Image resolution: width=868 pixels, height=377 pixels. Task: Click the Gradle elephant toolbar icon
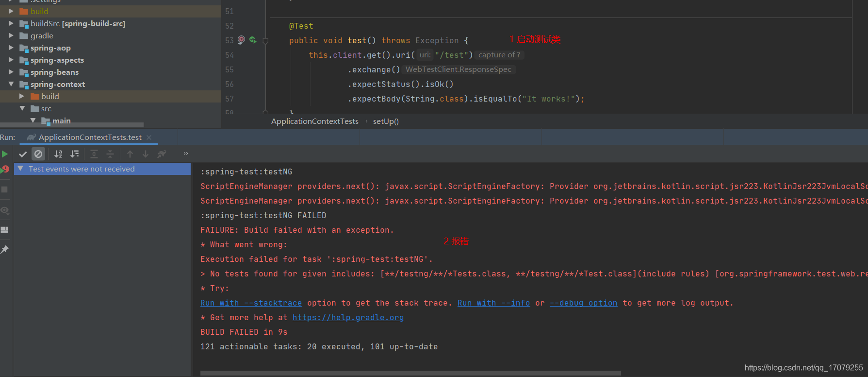[x=162, y=154]
